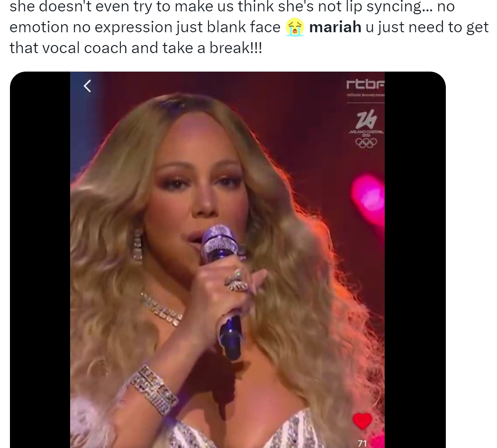The image size is (497, 448).
Task: Click the like count showing 71
Action: [x=362, y=443]
